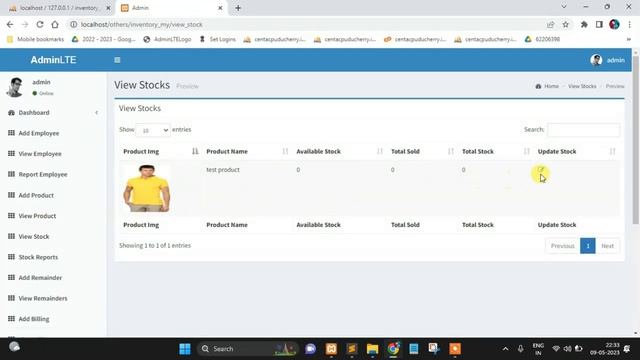
Task: Toggle the sidebar hamburger menu
Action: coord(117,60)
